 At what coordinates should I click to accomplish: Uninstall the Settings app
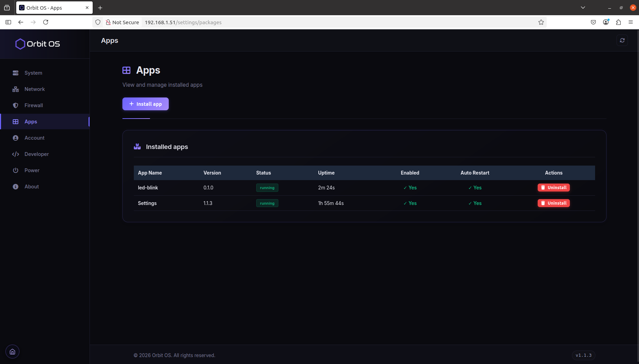pos(554,203)
